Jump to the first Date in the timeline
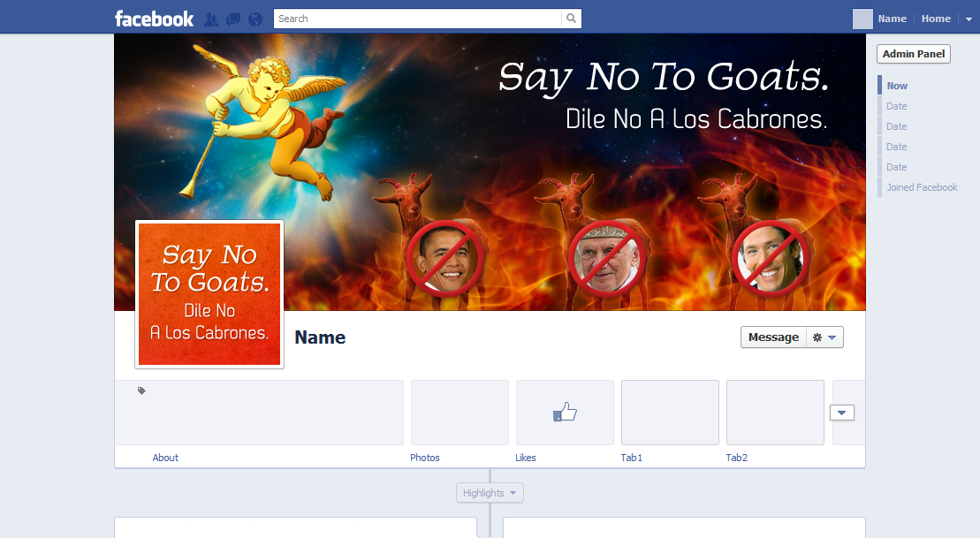 pos(896,106)
